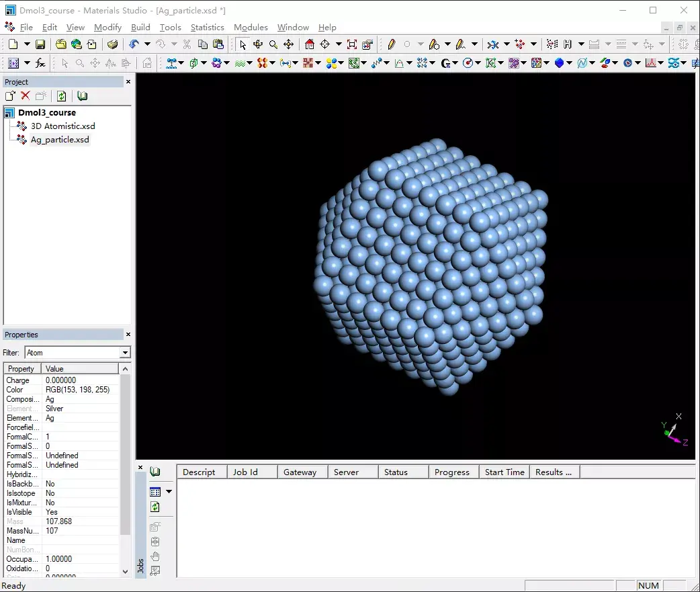
Task: Open the Statistics menu
Action: click(207, 28)
